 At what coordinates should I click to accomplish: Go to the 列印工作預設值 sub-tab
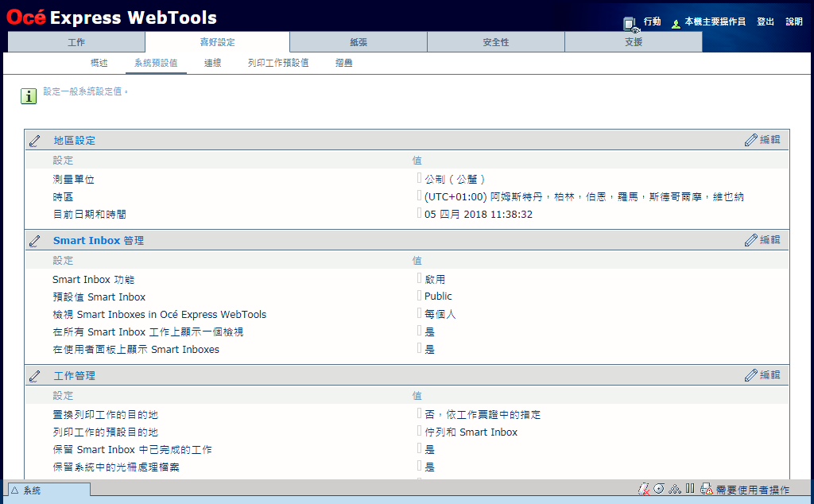[278, 63]
